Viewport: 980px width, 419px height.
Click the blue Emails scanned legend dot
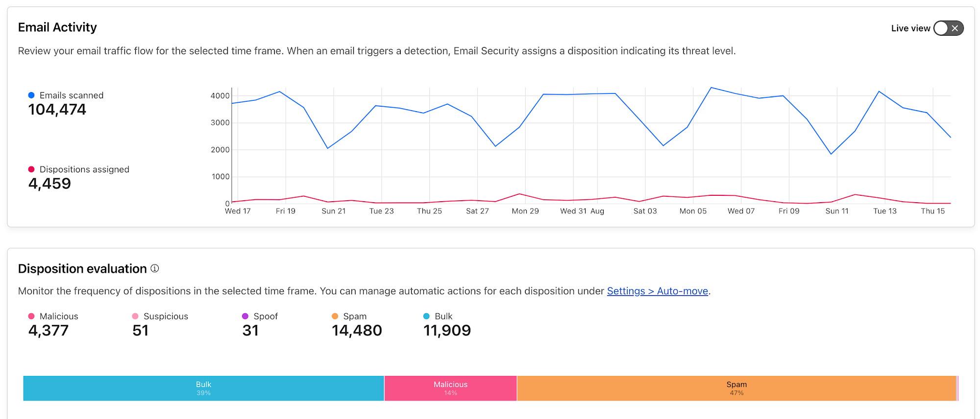31,95
